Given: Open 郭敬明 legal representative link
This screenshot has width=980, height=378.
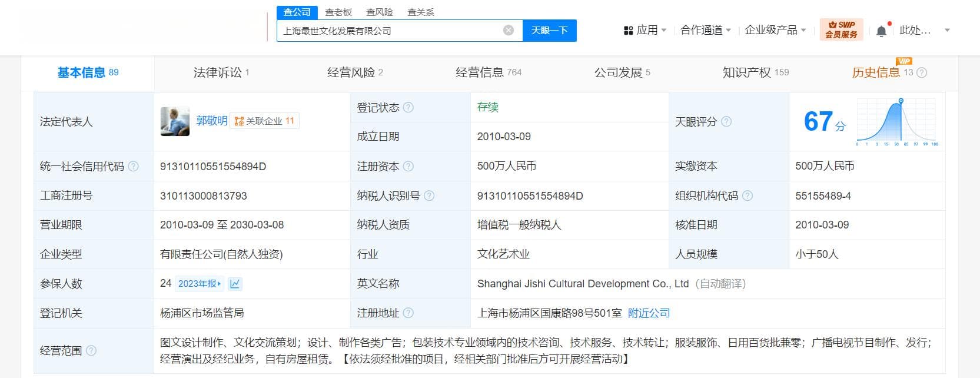Looking at the screenshot, I should [212, 121].
